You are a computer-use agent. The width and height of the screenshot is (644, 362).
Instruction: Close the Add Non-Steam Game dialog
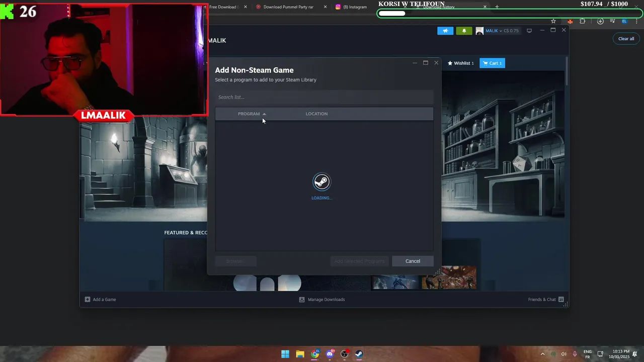(436, 63)
